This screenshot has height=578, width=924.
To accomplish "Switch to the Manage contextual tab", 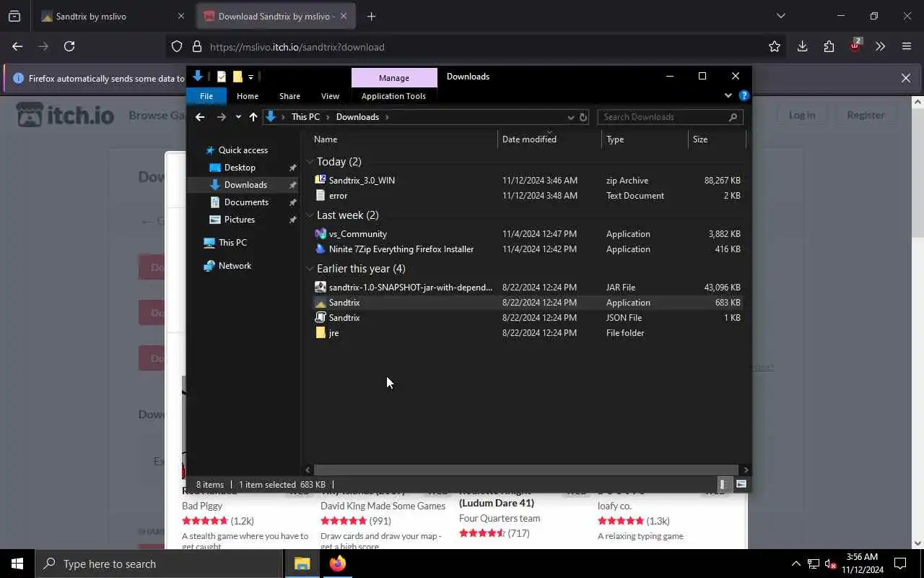I will [394, 77].
